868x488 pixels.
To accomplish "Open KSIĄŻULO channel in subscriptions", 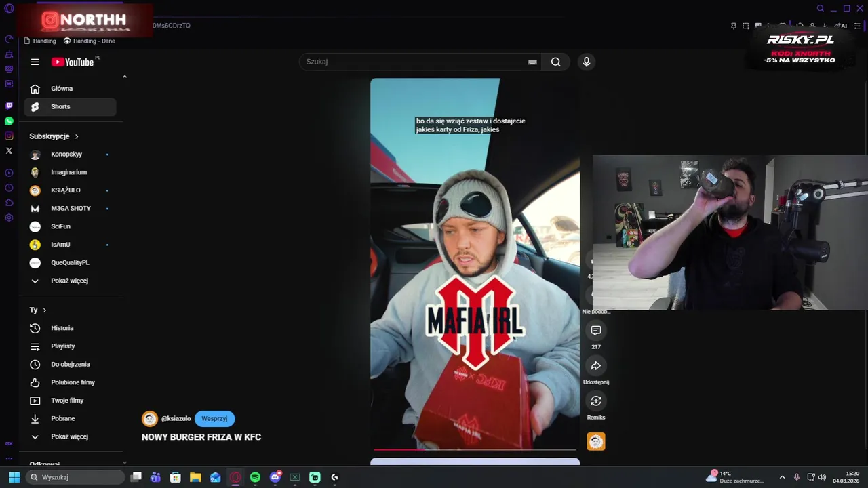I will [x=71, y=190].
